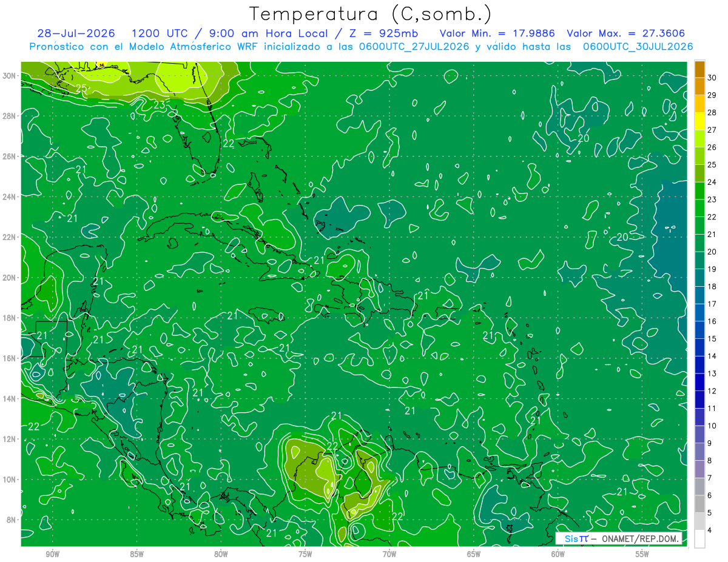Select valid-until time "0600UTC_30JUL2026"
Screen dimensions: 728x562
[638, 47]
